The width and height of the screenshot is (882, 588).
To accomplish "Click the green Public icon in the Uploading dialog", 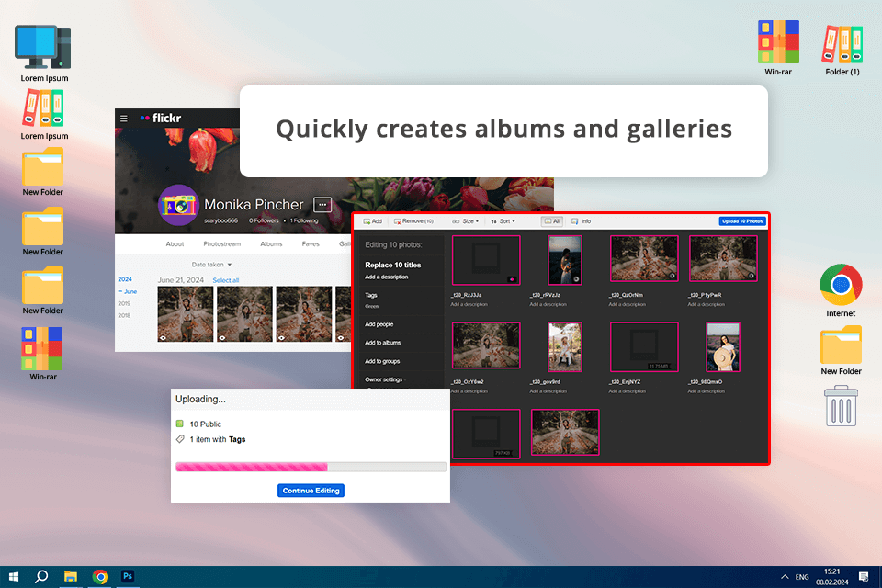I will [180, 424].
